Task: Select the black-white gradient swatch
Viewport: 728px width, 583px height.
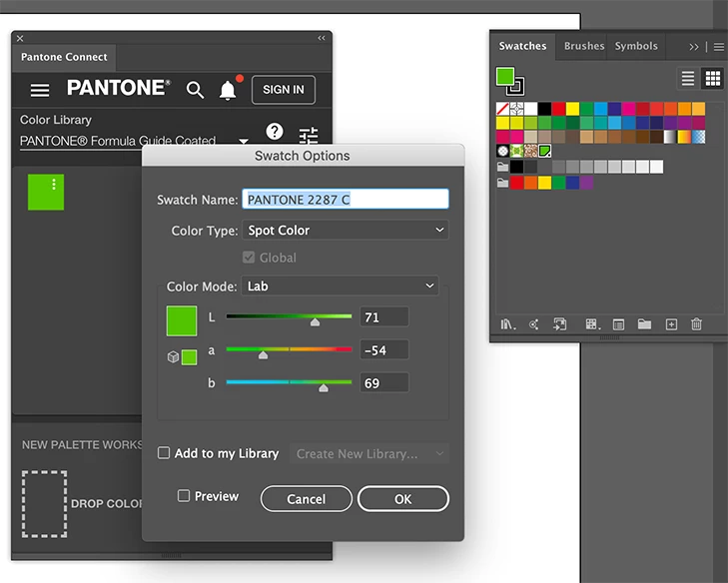Action: (670, 137)
